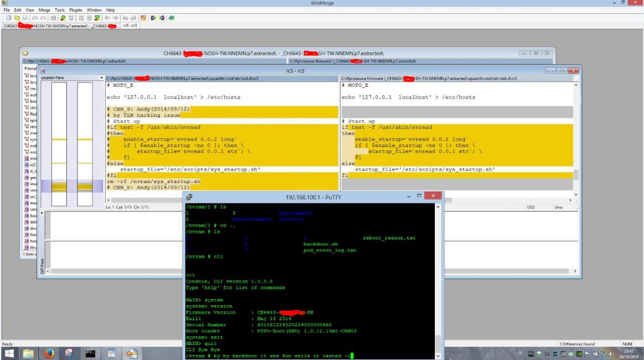The image size is (644, 360).
Task: Select the rcS file in folder list
Action: [31, 164]
